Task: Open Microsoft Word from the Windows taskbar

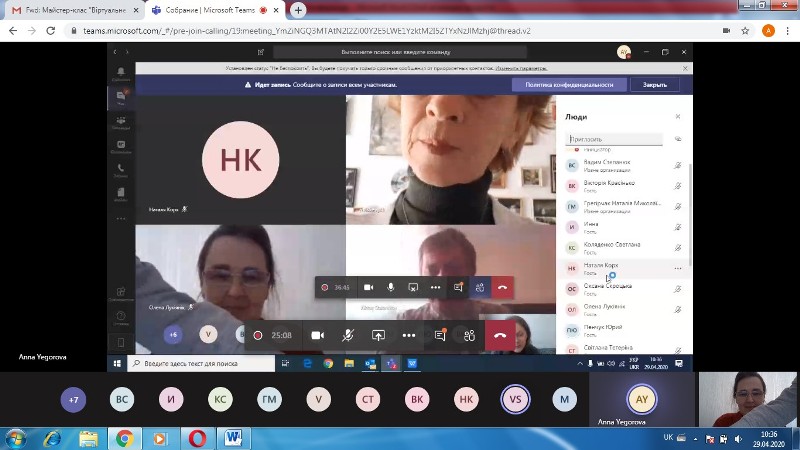Action: point(234,438)
